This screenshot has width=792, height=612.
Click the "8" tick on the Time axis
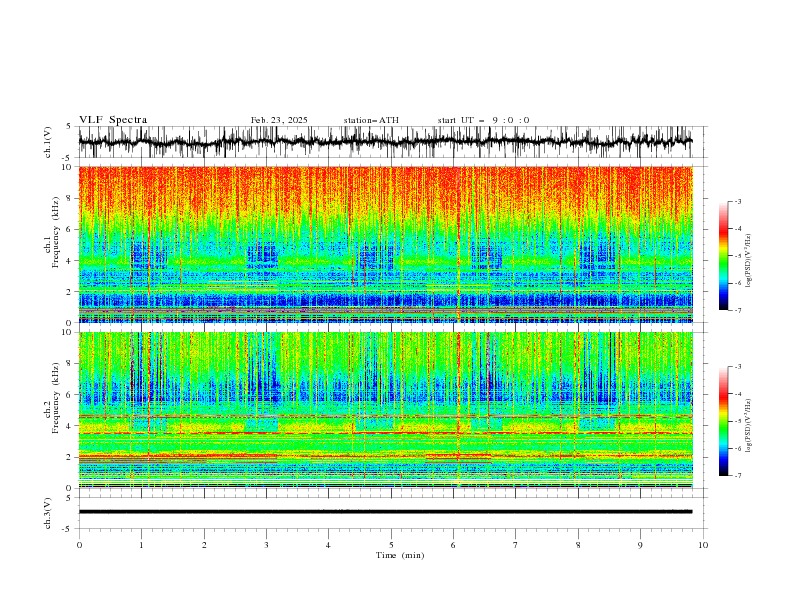[x=578, y=545]
